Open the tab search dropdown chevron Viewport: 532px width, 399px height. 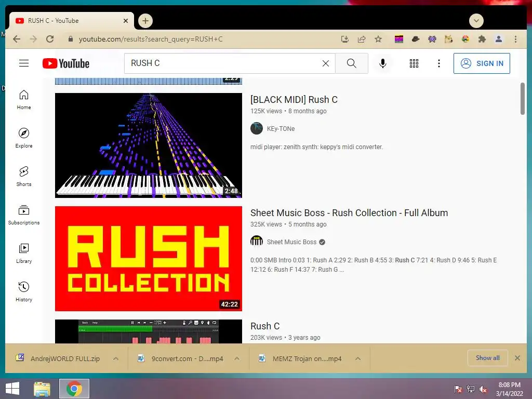point(476,21)
